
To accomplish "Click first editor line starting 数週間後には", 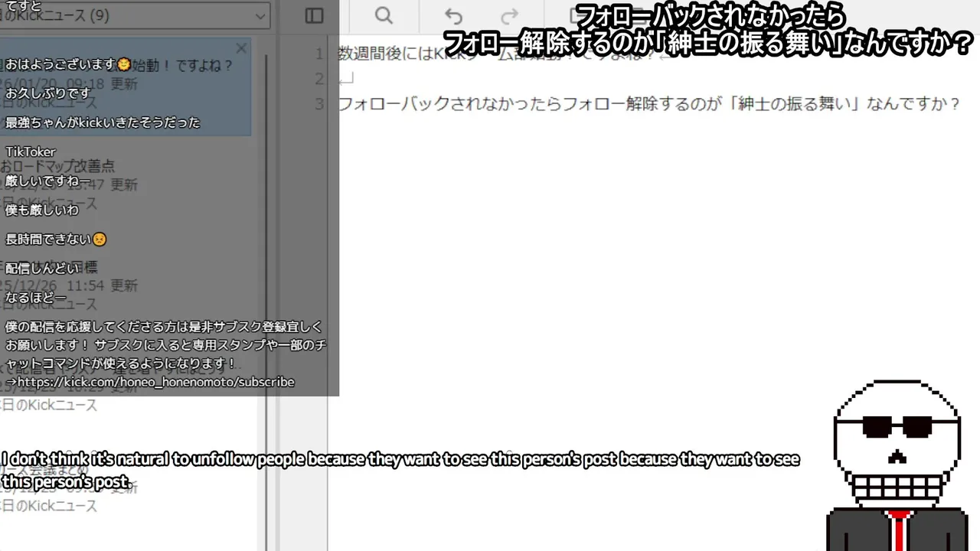I will click(x=505, y=54).
